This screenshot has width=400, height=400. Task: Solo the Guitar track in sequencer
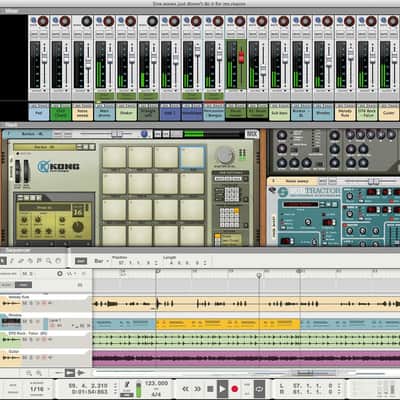click(x=31, y=358)
